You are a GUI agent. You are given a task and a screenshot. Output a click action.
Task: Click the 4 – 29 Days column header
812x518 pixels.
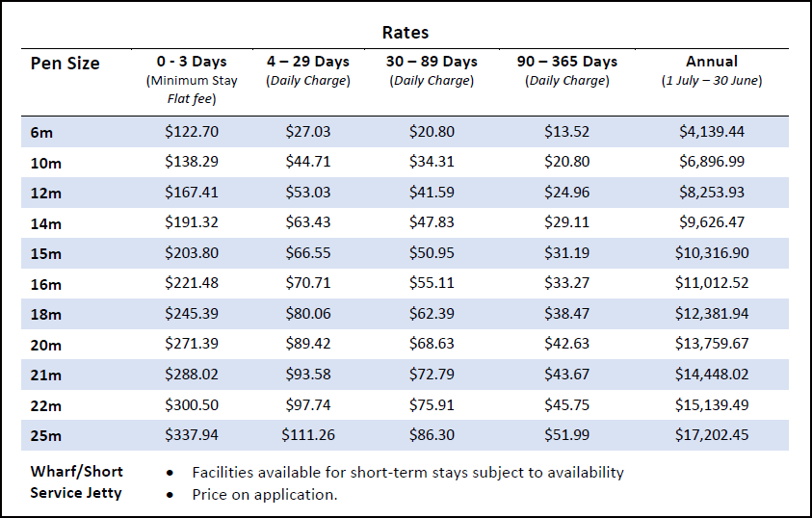pyautogui.click(x=308, y=62)
